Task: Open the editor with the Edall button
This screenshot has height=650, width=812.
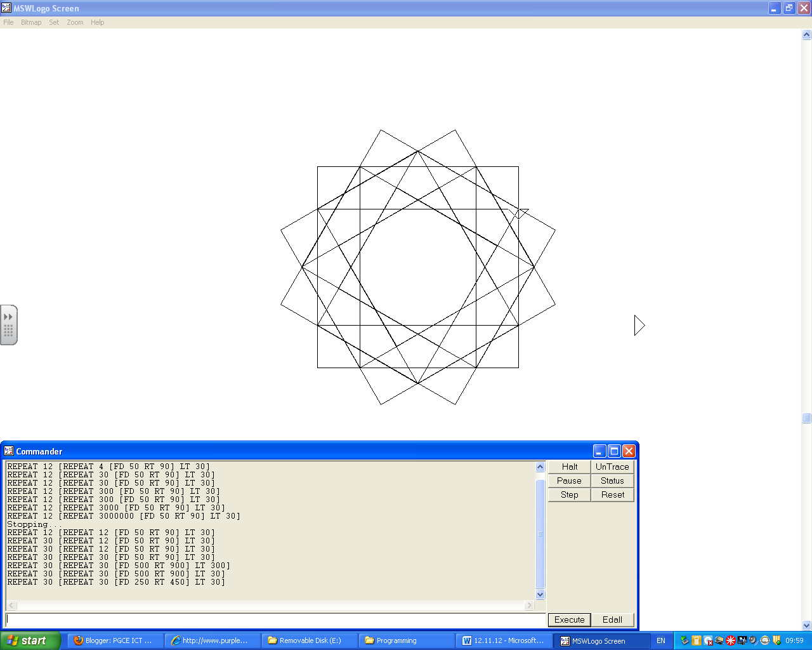Action: click(x=612, y=620)
